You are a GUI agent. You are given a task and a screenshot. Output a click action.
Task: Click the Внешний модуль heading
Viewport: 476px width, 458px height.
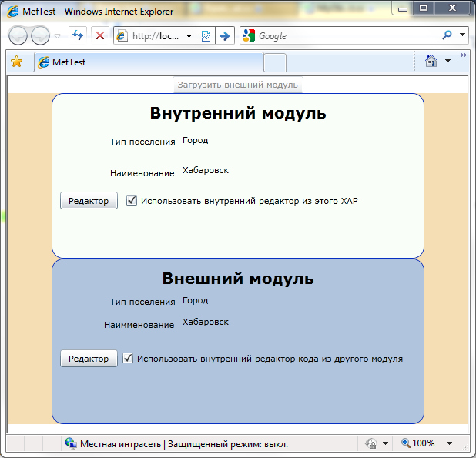(x=238, y=279)
